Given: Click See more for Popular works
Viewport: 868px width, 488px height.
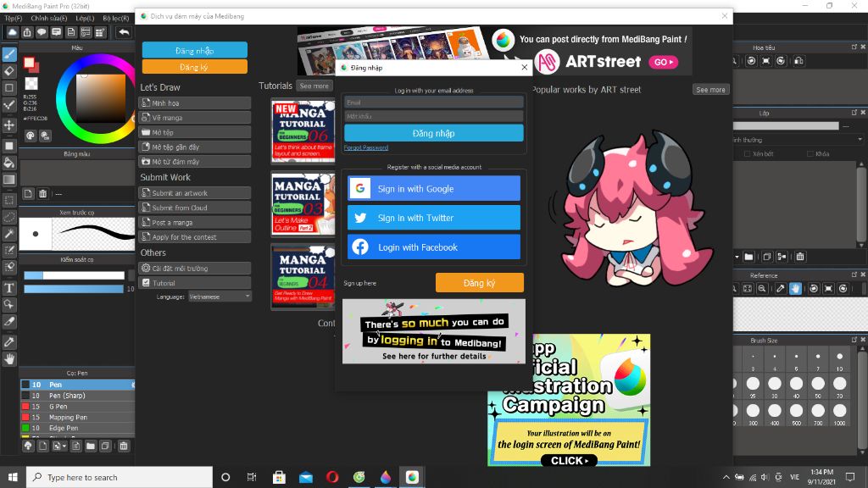Looking at the screenshot, I should point(710,90).
